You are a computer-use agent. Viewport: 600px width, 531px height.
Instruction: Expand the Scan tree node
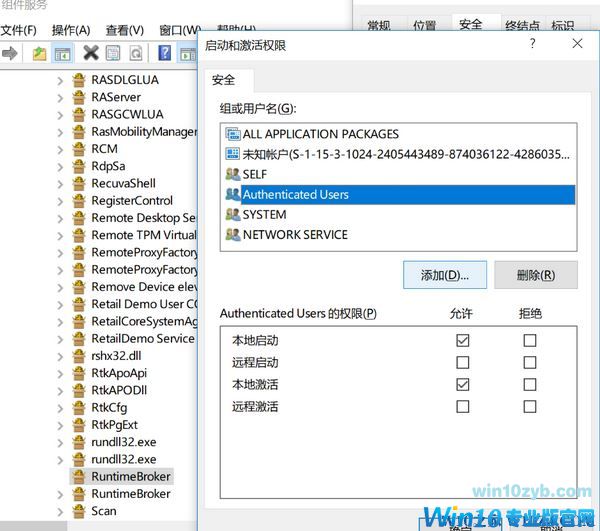pos(60,512)
